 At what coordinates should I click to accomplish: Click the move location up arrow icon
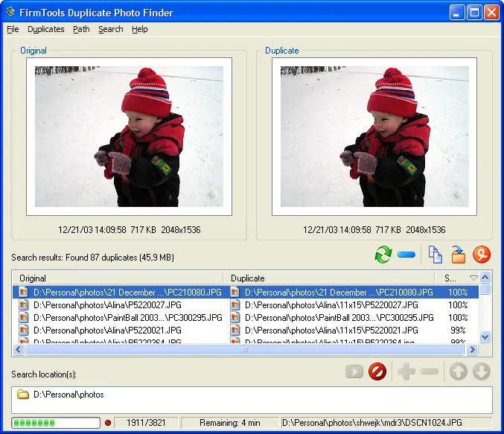coord(458,371)
